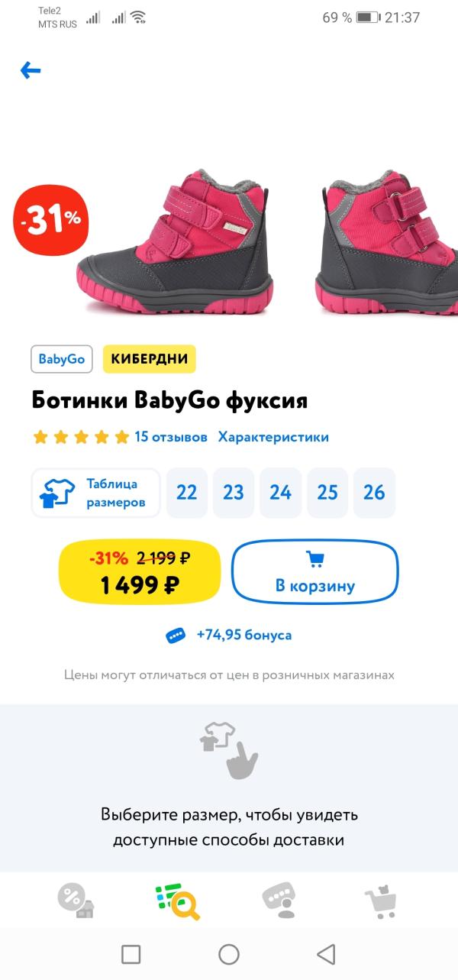Open the discounts and stores tab icon

76,901
